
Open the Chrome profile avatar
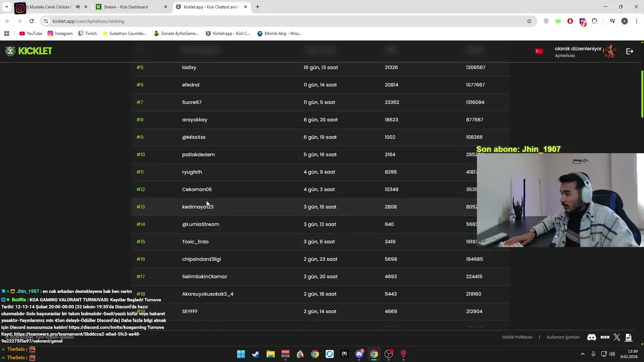click(624, 21)
